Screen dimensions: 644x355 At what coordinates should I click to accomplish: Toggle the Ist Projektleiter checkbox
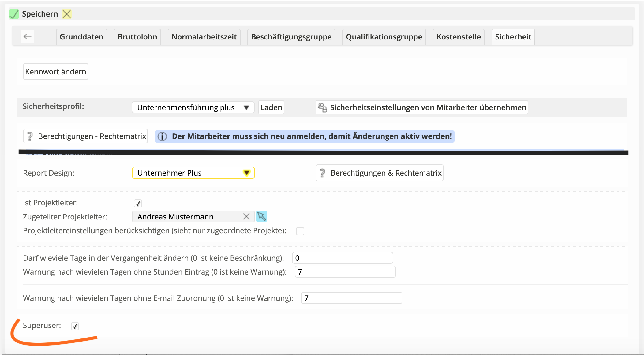coord(138,203)
